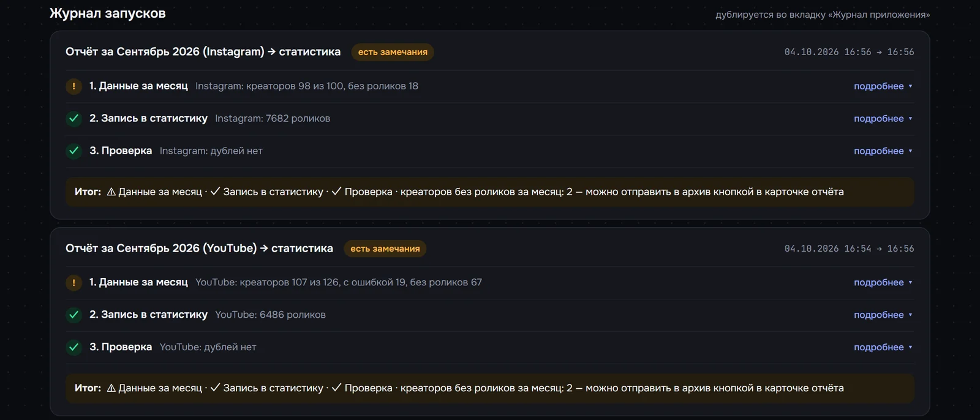Click '1. Данные за месяц' label in YouTube report
Screen dimensions: 980x420
(x=138, y=282)
